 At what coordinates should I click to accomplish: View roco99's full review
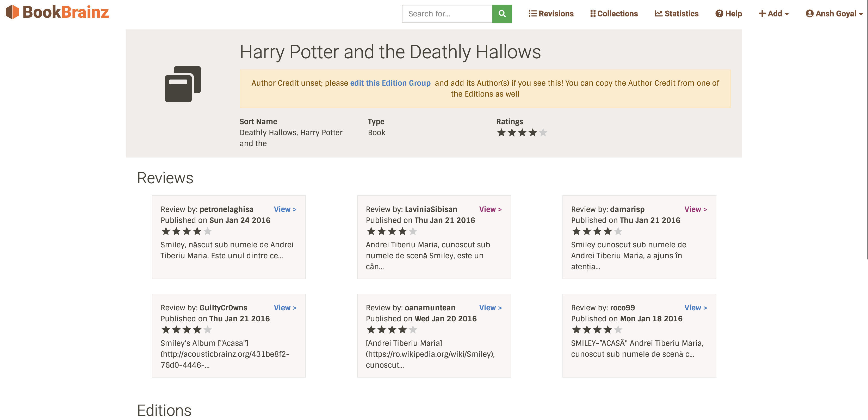[696, 308]
